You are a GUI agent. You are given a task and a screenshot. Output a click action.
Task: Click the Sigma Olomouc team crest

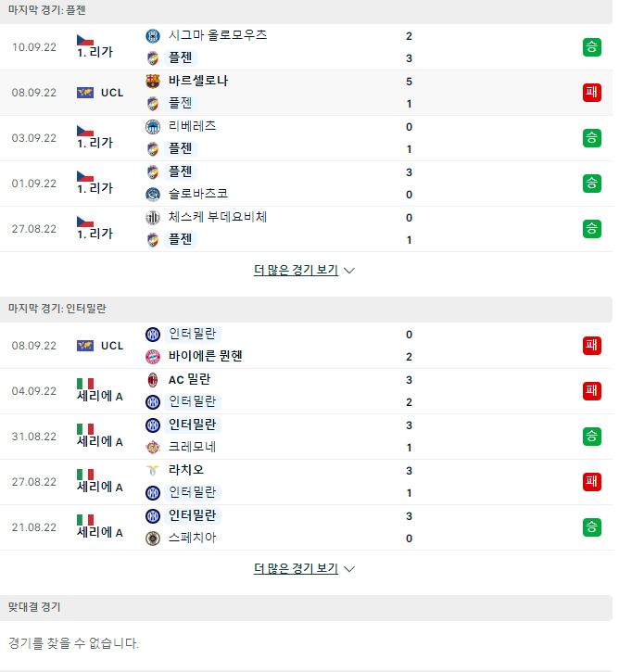point(153,35)
